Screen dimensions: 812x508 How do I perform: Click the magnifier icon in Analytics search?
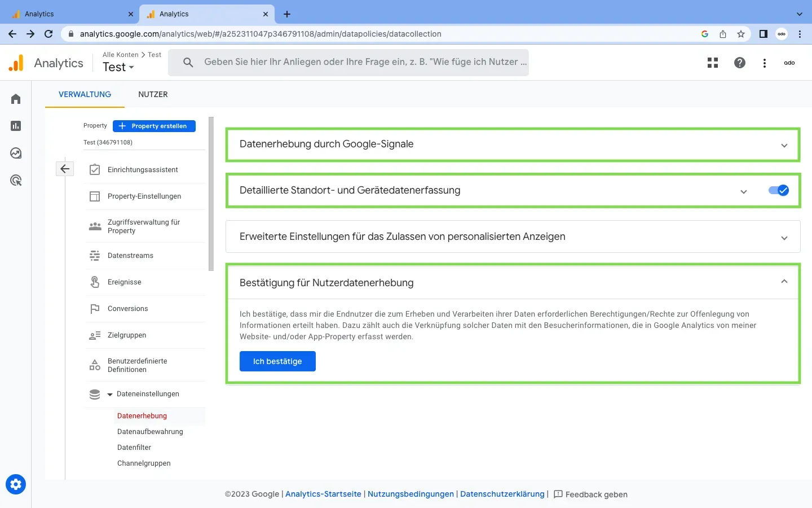(188, 62)
